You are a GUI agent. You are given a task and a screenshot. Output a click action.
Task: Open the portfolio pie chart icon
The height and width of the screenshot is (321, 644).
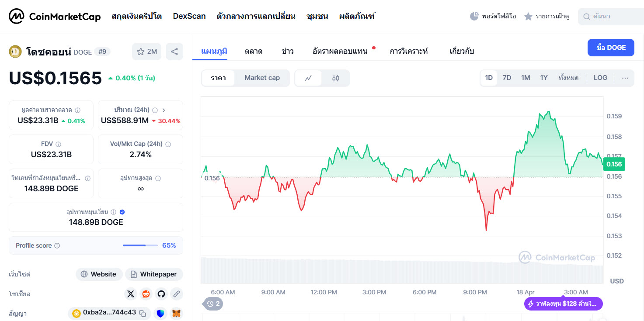474,16
